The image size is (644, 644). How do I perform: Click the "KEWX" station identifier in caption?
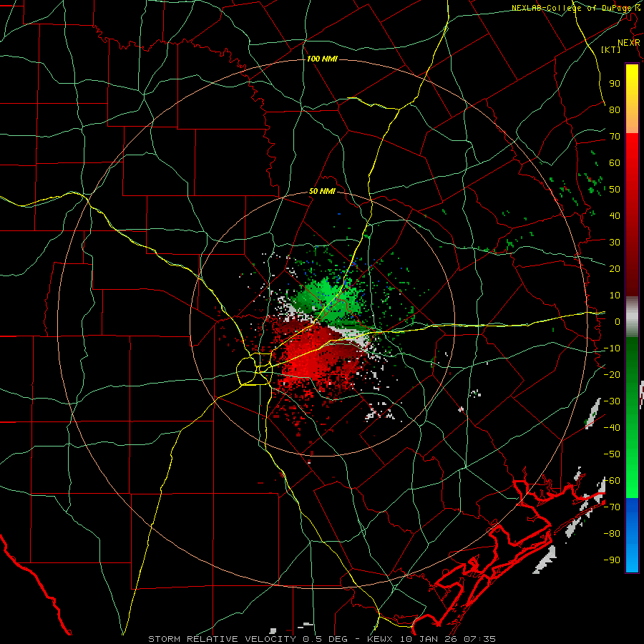click(x=381, y=639)
